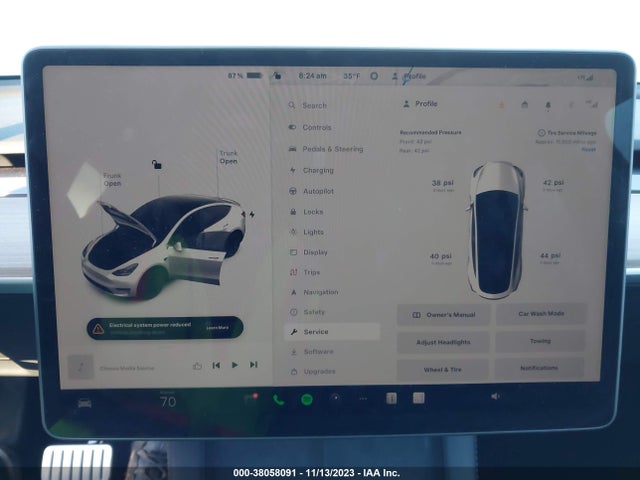The width and height of the screenshot is (640, 480).
Task: Tap the warning triangle alert icon
Action: (98, 329)
